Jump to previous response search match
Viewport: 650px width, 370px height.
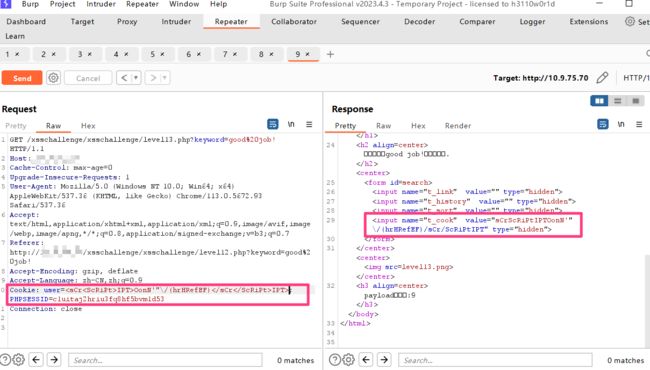[366, 360]
